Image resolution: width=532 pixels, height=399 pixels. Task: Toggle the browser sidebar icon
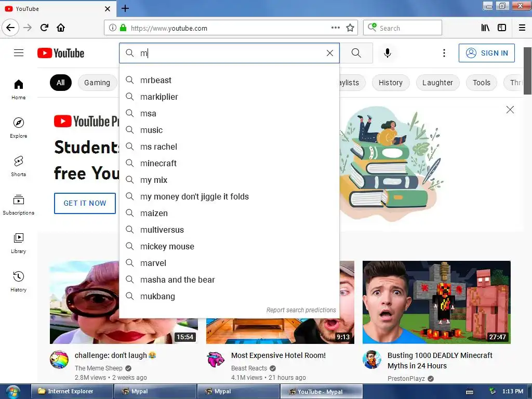pyautogui.click(x=502, y=28)
